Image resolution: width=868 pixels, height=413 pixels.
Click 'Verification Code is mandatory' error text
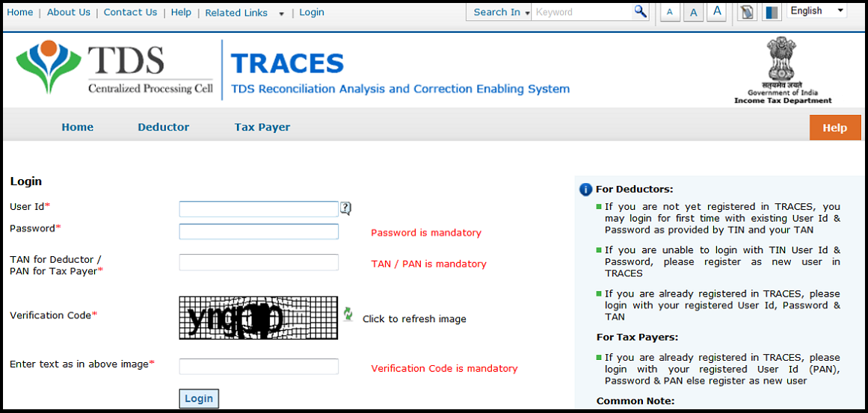[x=445, y=368]
